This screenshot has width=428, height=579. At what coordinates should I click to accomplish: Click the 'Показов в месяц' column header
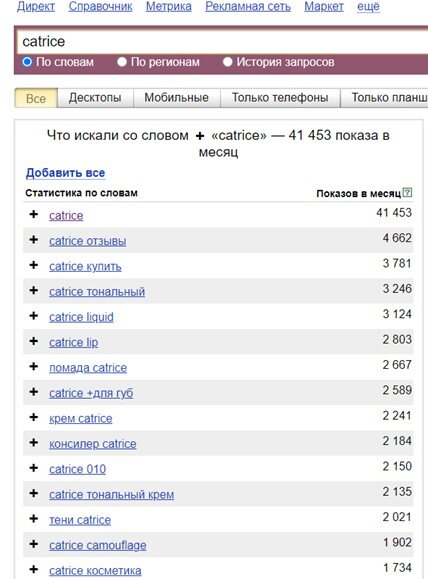[359, 193]
